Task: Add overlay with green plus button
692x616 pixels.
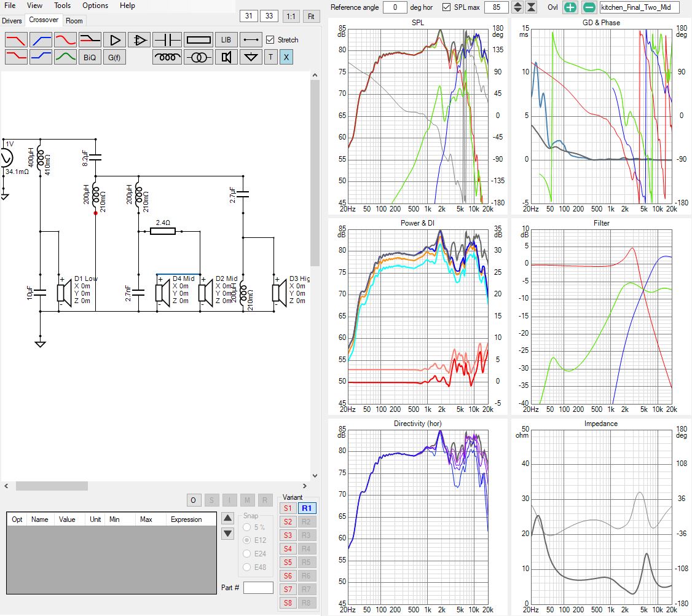Action: point(570,7)
